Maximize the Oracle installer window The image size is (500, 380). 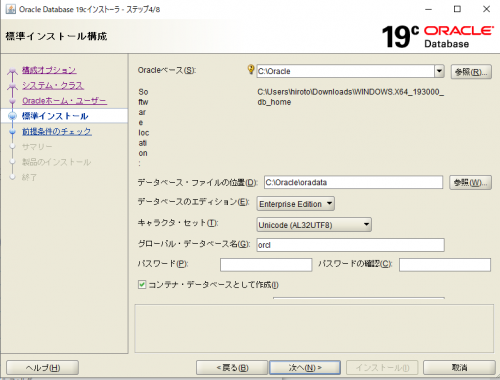[x=457, y=9]
